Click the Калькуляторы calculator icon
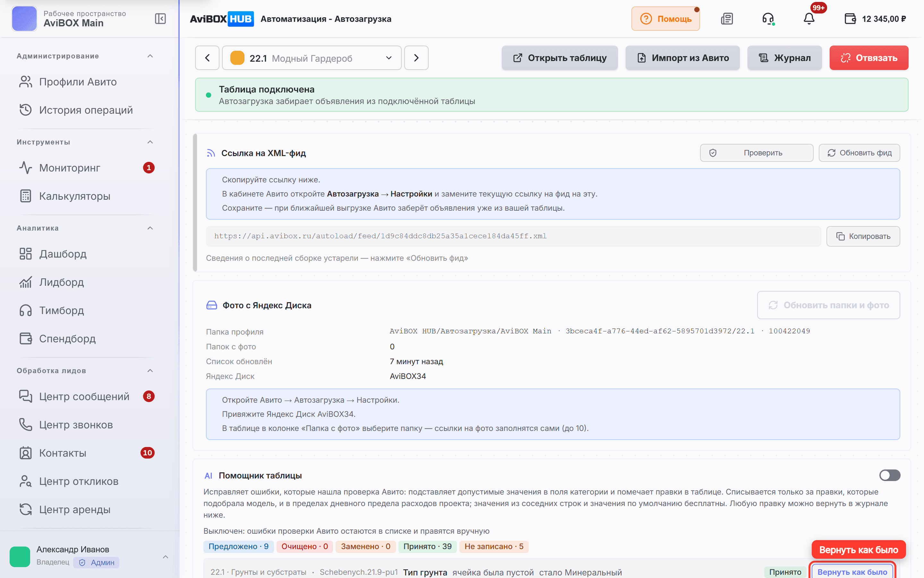924x578 pixels. (x=26, y=196)
